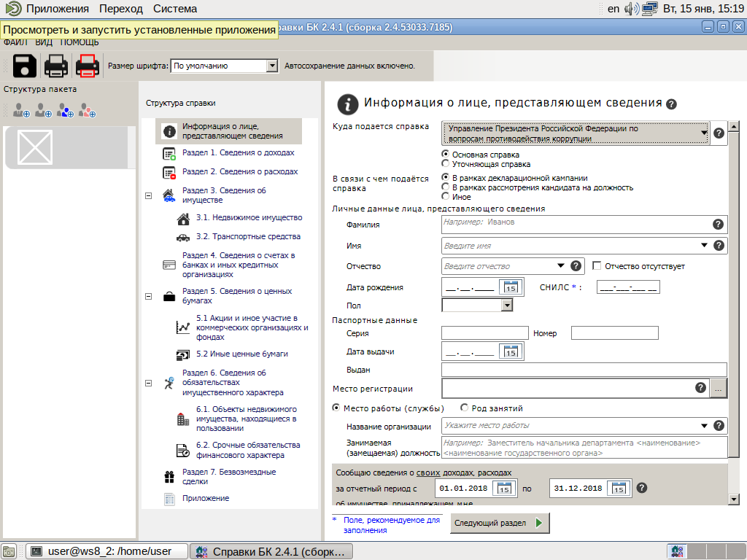Open help icon beside Отчество field
Image resolution: width=747 pixels, height=560 pixels.
[x=576, y=265]
